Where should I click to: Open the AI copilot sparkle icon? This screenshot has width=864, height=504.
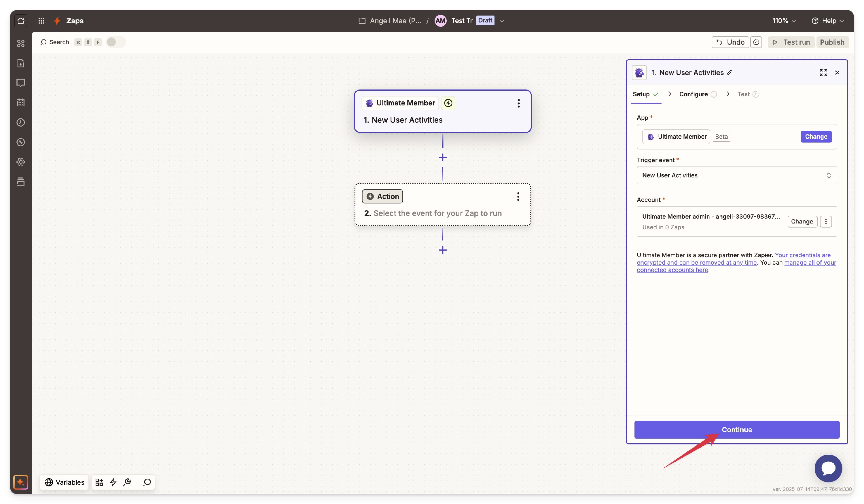20,482
